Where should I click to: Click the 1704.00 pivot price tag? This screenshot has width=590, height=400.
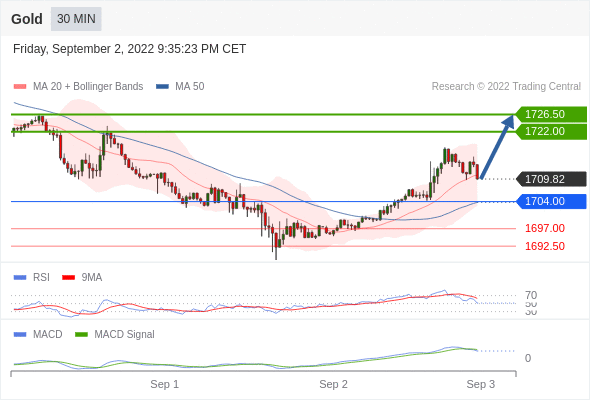[550, 201]
